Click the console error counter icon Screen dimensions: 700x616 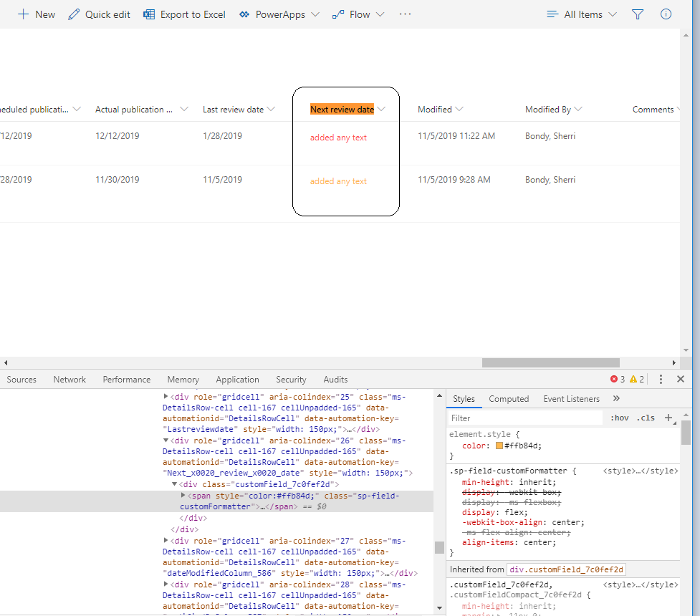click(x=615, y=379)
